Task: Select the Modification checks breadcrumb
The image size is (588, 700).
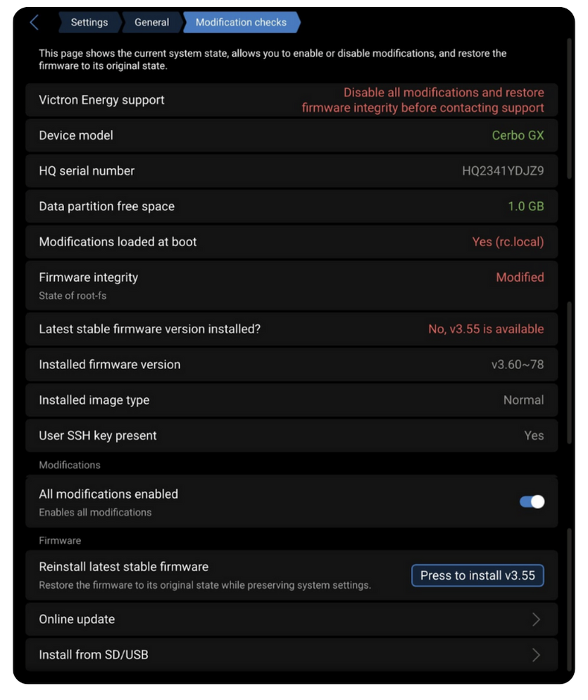Action: point(241,23)
